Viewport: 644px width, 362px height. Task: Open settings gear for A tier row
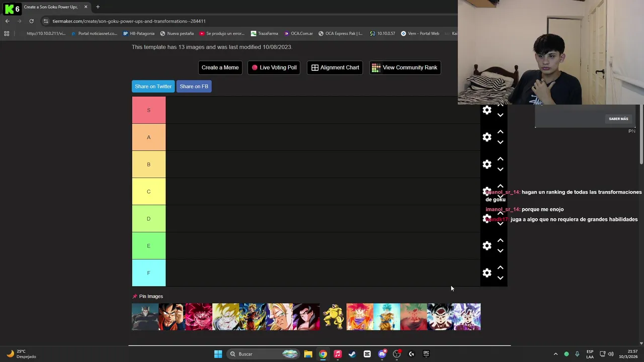click(487, 137)
